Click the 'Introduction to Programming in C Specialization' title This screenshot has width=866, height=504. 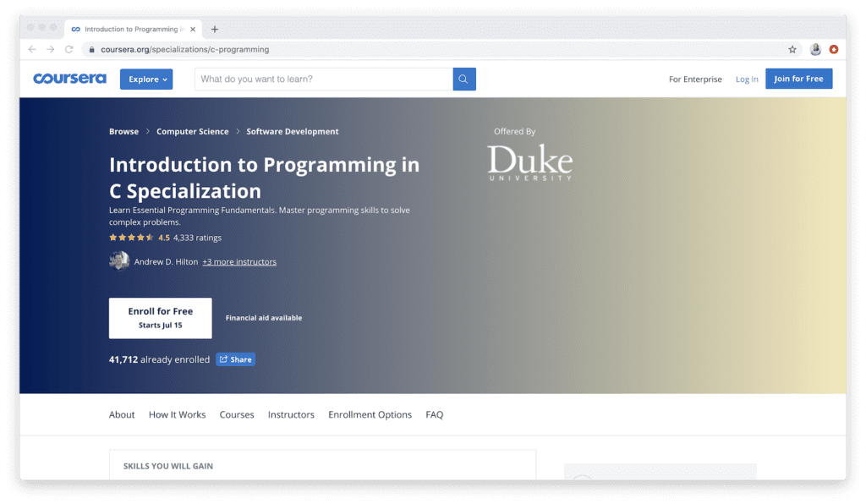click(264, 178)
